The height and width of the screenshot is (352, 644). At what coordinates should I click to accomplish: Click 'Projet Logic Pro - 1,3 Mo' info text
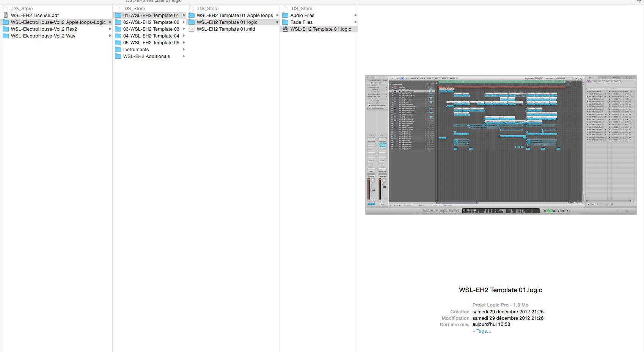[501, 305]
